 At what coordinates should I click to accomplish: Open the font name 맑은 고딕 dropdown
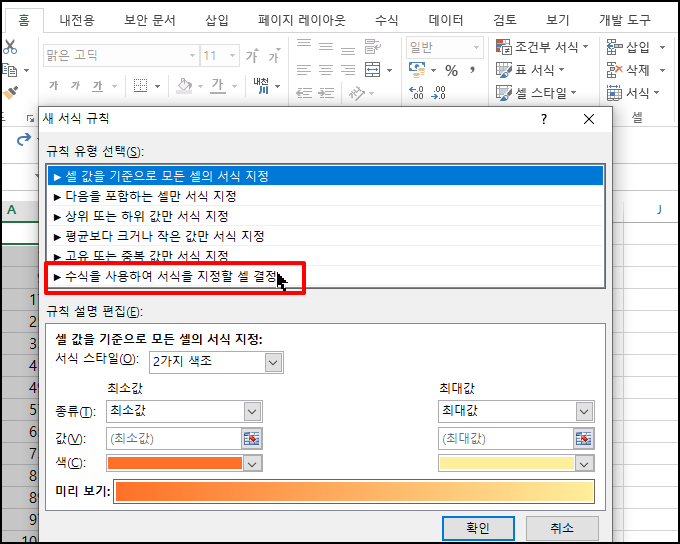[192, 56]
